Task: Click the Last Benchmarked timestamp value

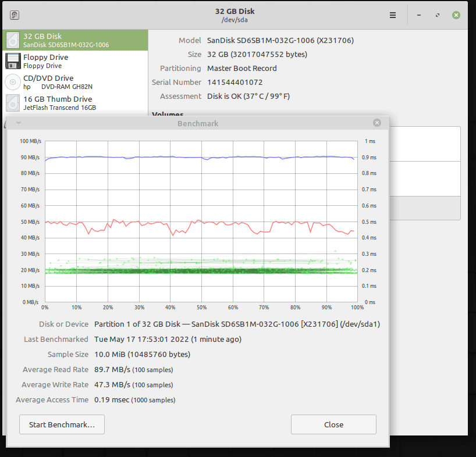Action: [168, 340]
